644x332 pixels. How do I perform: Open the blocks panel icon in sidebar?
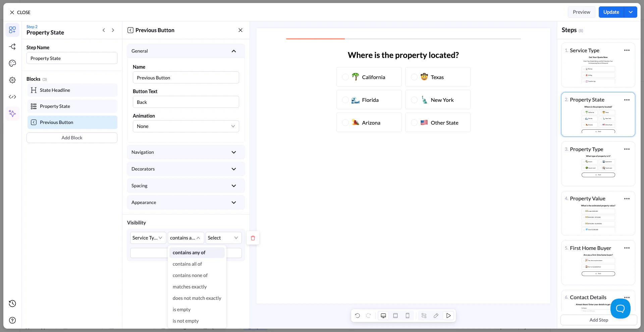(12, 30)
